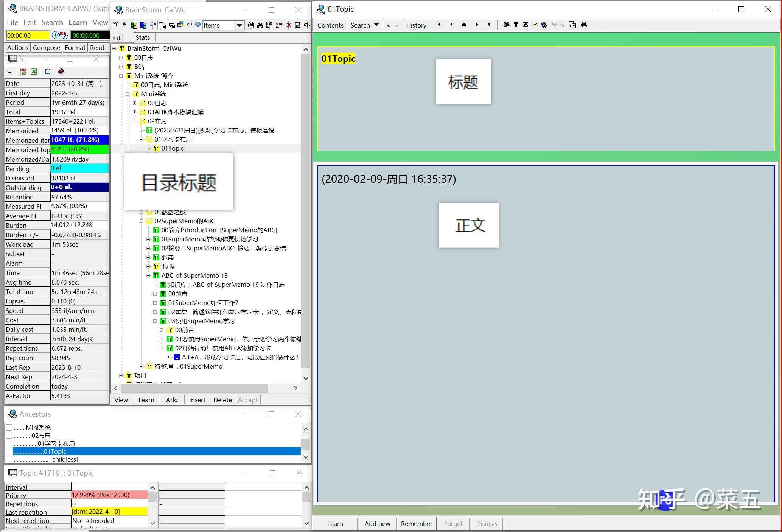
Task: Click the go-up parent arrow icon
Action: click(x=464, y=25)
